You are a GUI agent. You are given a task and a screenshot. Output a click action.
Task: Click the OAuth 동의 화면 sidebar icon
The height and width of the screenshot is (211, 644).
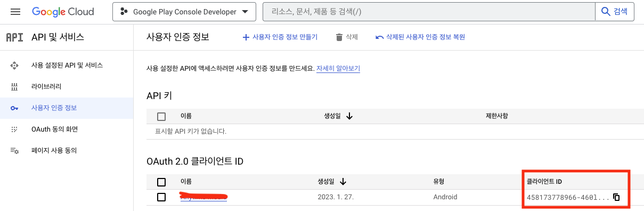pyautogui.click(x=15, y=129)
